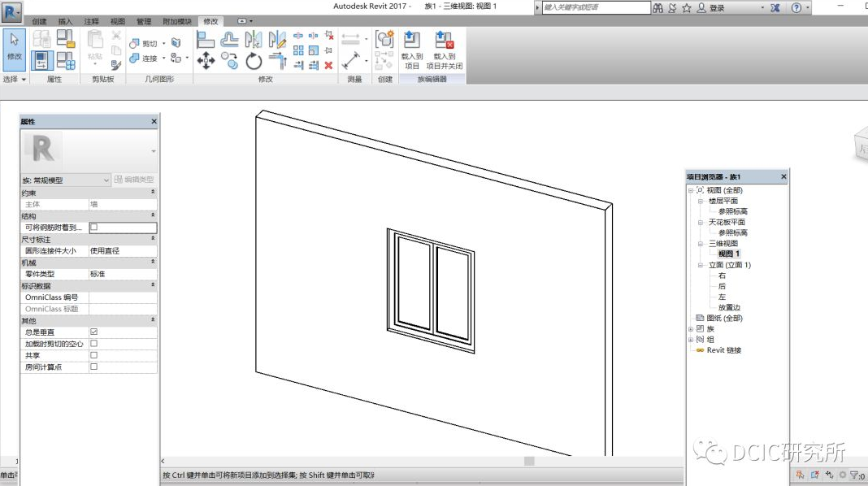Collapse the 约束 section in Properties
868x486 pixels.
click(x=153, y=192)
